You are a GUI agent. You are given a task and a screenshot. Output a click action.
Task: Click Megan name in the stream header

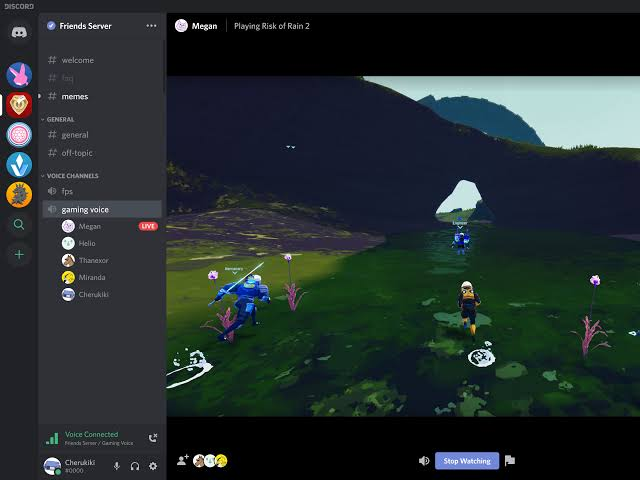(x=204, y=26)
